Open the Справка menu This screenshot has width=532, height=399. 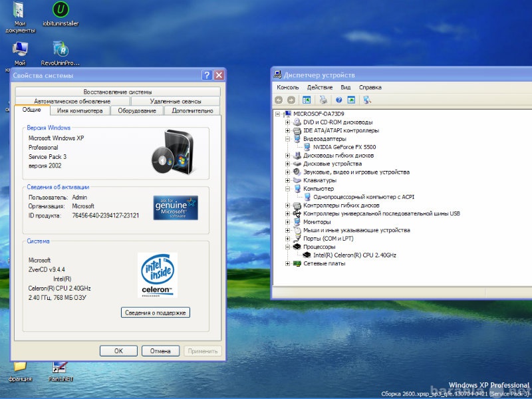tap(370, 87)
